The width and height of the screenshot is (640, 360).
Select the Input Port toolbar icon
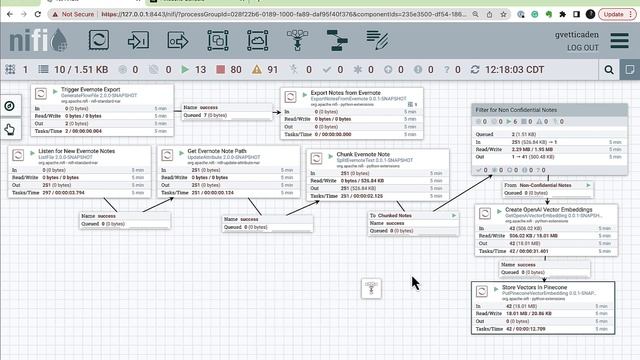[x=138, y=40]
